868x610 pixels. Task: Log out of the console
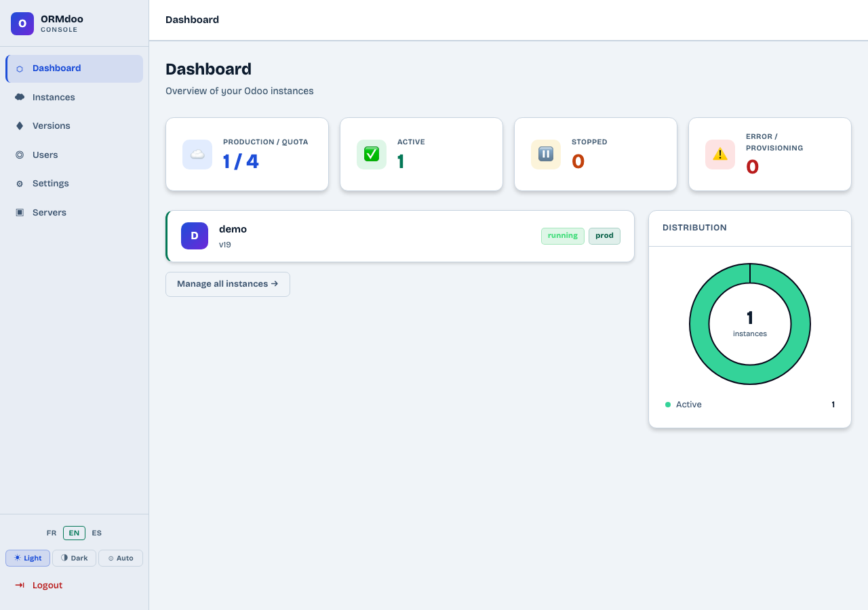[x=75, y=585]
